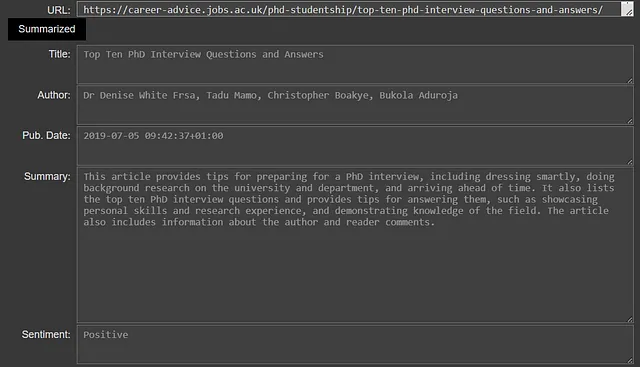Select the Author text field
The width and height of the screenshot is (640, 367).
[355, 105]
